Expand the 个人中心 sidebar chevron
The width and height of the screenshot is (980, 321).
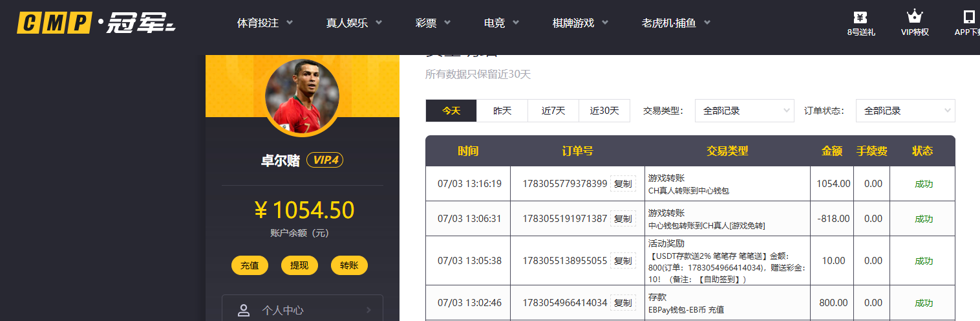pyautogui.click(x=368, y=310)
